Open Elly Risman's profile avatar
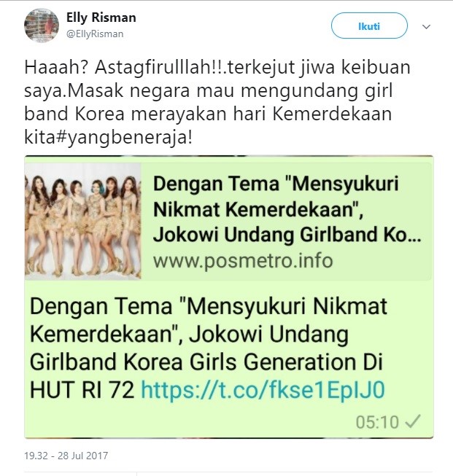The image size is (453, 476). pos(42,26)
